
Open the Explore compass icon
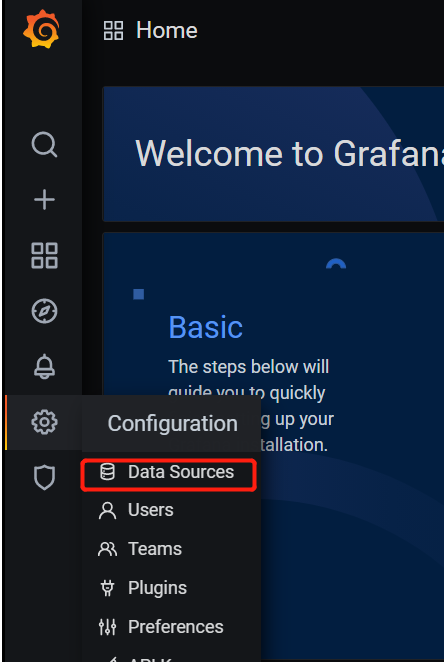(44, 311)
